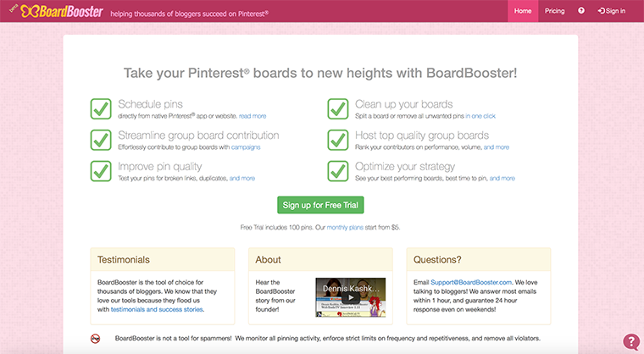The image size is (644, 354).
Task: Click Hear the BoardBooster story text
Action: click(275, 296)
